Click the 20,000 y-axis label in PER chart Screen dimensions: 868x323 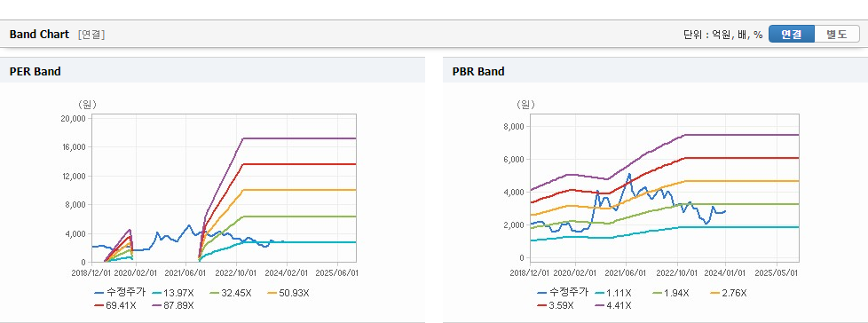coord(73,118)
